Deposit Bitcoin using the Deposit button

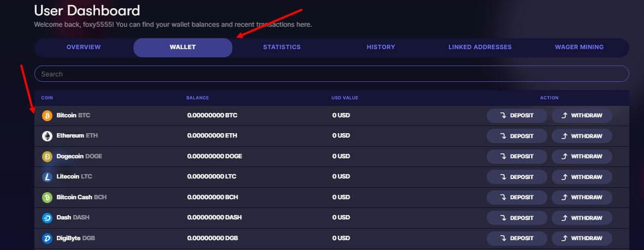coord(517,116)
